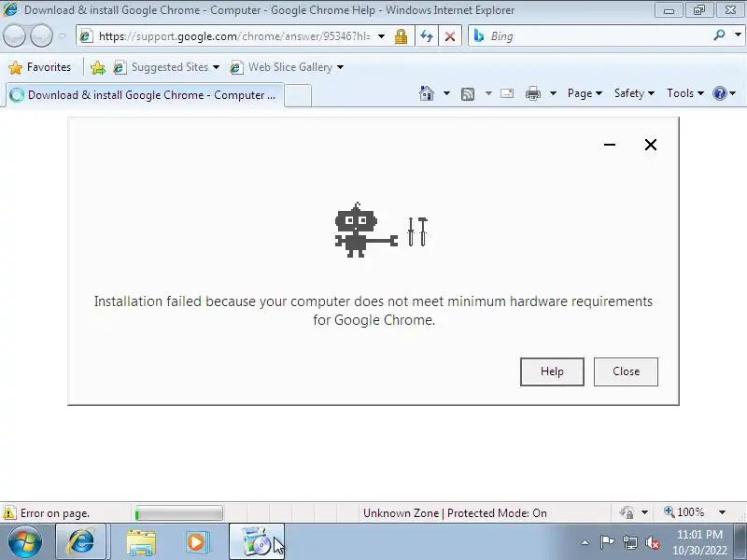747x560 pixels.
Task: Open Windows Explorer from the taskbar
Action: 141,542
